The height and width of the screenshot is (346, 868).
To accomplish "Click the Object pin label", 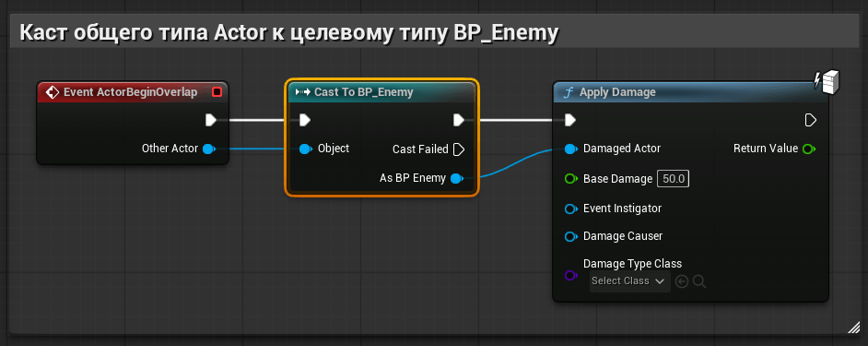I will coord(334,149).
